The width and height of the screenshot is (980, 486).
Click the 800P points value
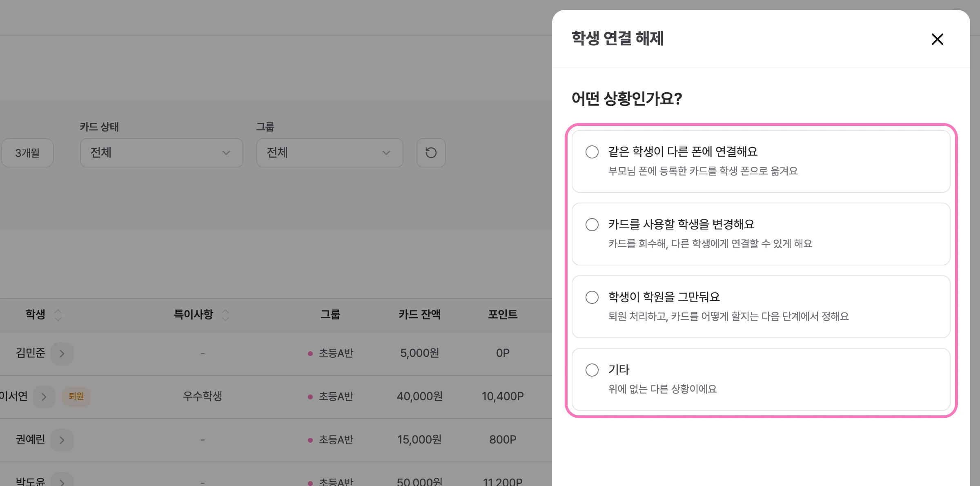tap(503, 439)
